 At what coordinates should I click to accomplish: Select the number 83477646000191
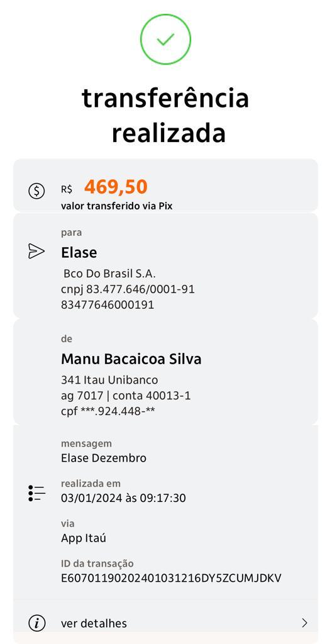pos(108,305)
